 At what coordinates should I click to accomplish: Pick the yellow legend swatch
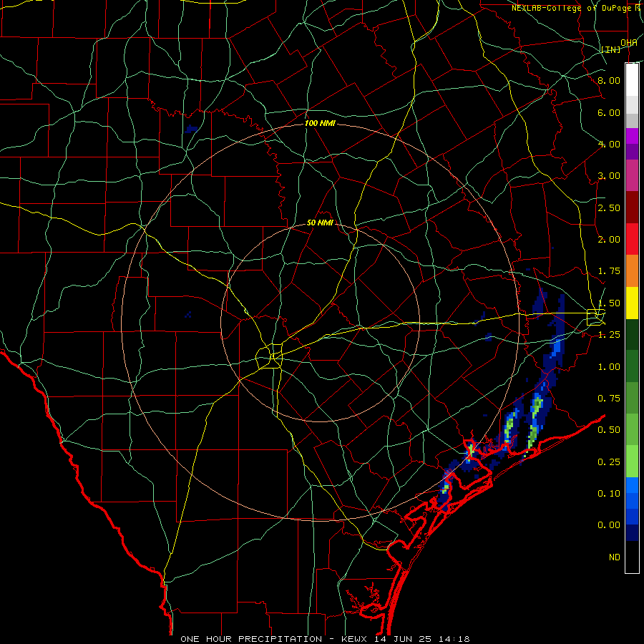click(632, 303)
